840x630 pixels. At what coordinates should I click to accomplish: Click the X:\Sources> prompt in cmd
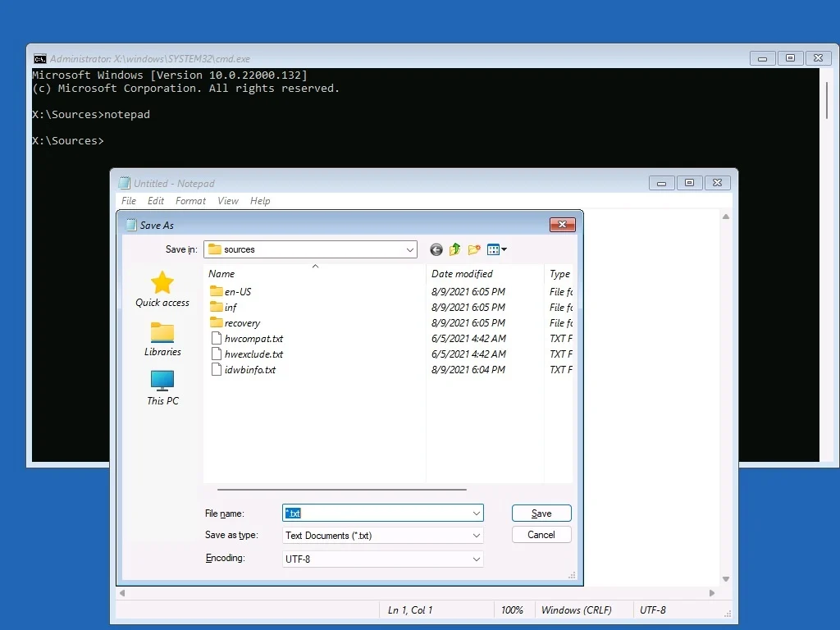point(68,141)
